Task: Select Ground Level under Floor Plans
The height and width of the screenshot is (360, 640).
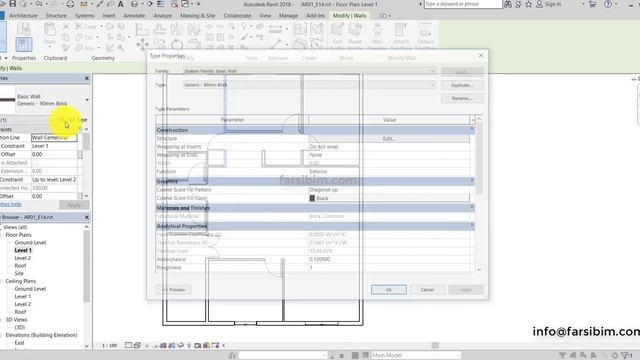Action: click(30, 242)
